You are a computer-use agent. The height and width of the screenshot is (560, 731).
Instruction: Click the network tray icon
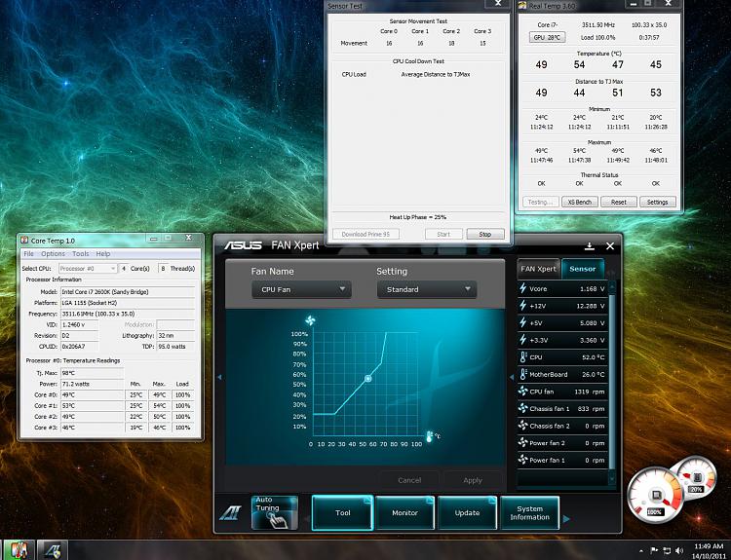click(667, 550)
